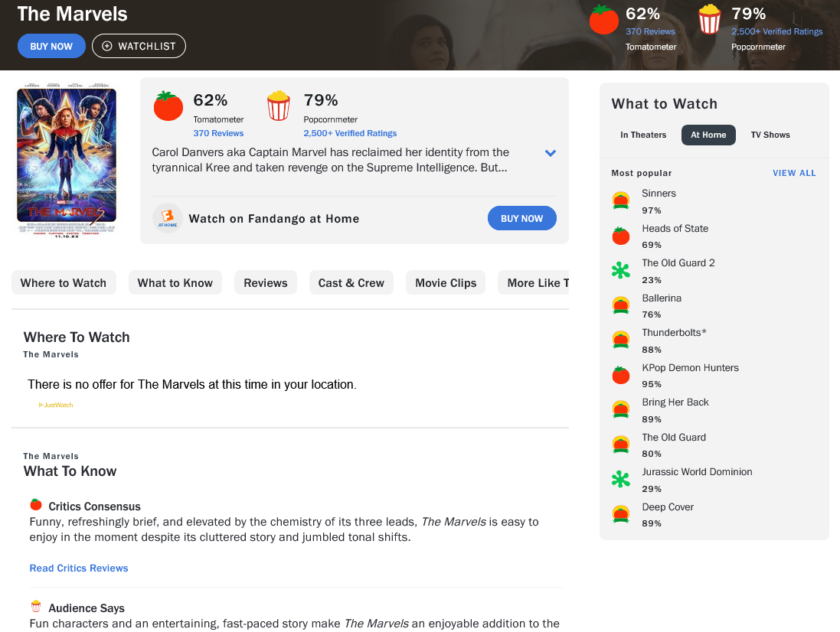Click the 79% Popcornmeter score in header
Viewport: 840px width, 632px height.
click(748, 13)
